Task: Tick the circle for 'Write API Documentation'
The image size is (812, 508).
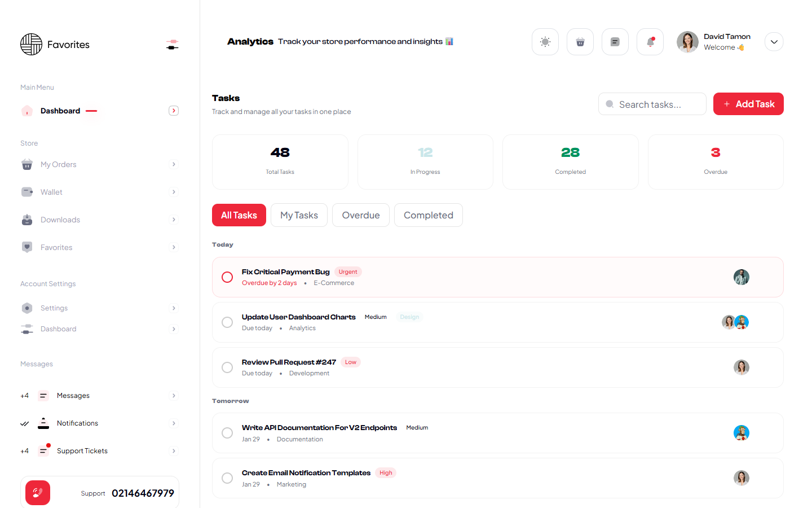Action: 227,433
